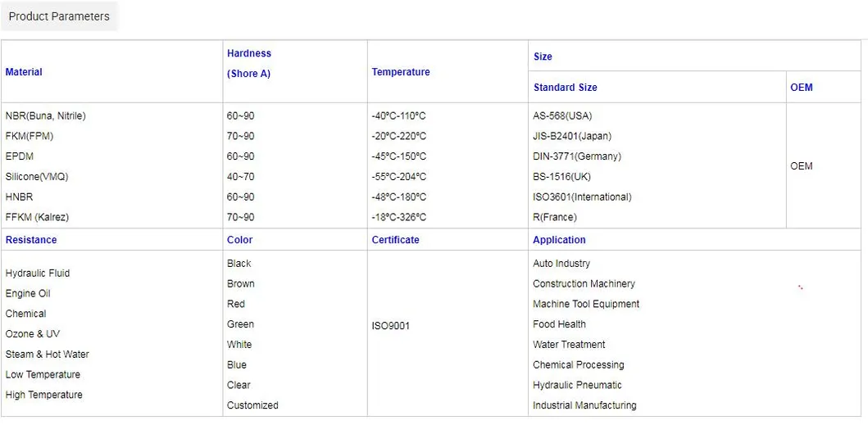This screenshot has width=868, height=425.
Task: Select the FKM(FPM) material row
Action: pyautogui.click(x=30, y=136)
